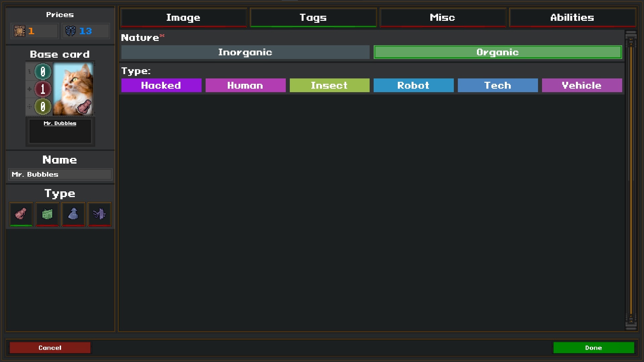Screen dimensions: 644x362
Task: Choose the purple insect-like type icon
Action: [99, 214]
